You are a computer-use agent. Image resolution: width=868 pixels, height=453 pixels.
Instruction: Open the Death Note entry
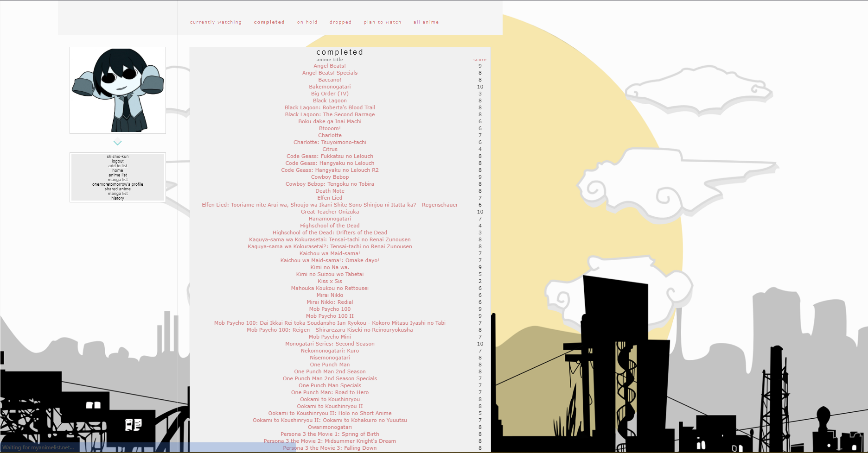[x=330, y=191]
